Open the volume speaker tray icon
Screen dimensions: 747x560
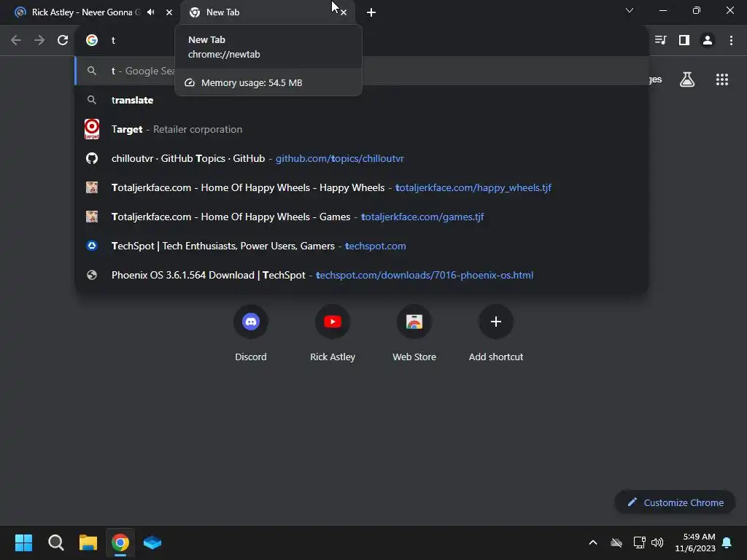pos(657,542)
